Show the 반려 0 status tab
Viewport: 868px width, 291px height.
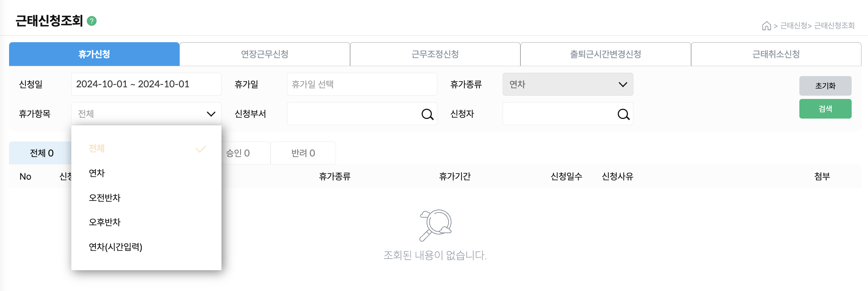(x=303, y=153)
